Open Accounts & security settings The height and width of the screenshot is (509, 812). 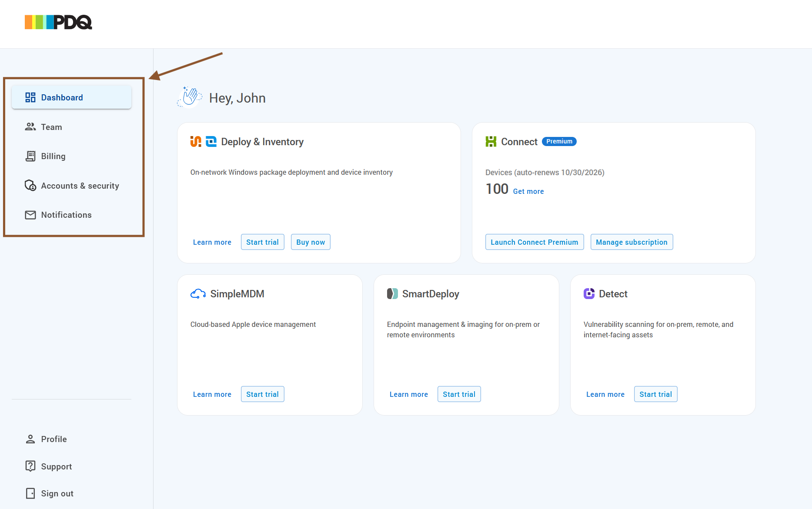72,186
